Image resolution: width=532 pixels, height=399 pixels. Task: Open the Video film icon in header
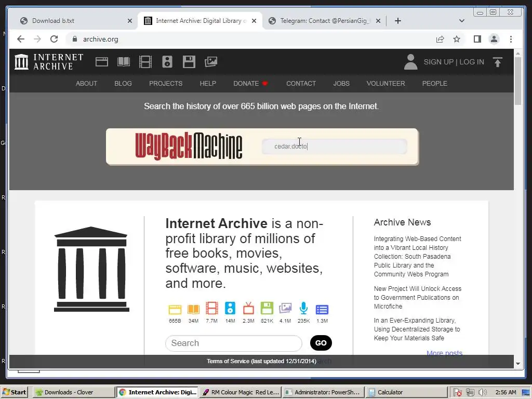(145, 62)
